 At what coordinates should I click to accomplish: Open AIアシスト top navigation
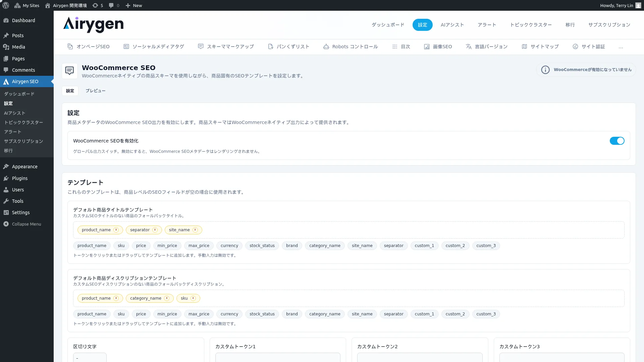coord(452,25)
